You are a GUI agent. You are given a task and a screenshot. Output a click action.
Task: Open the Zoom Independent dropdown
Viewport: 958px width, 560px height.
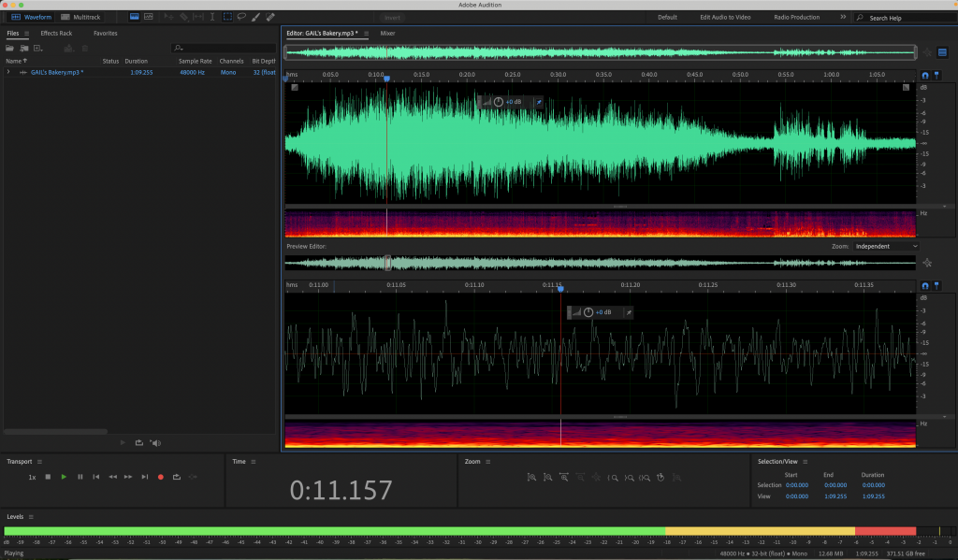click(885, 246)
